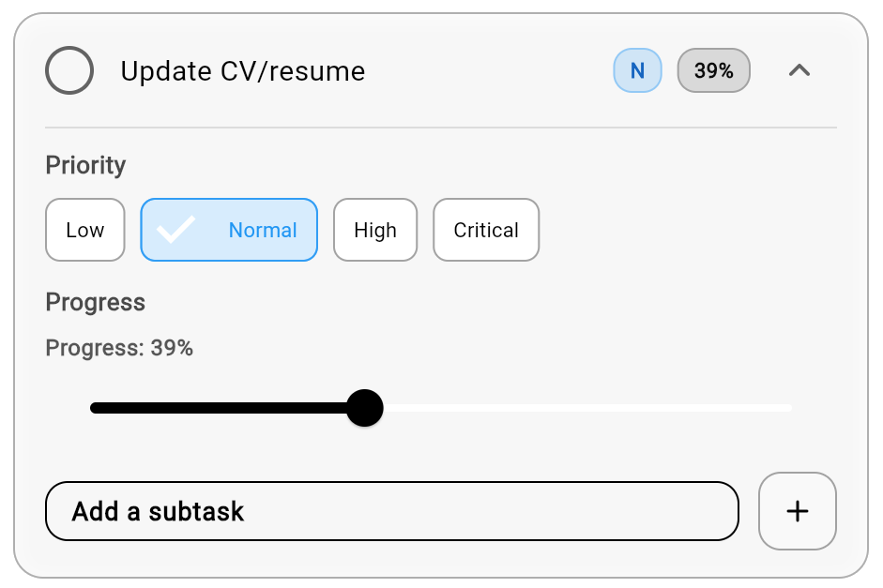This screenshot has height=588, width=883.
Task: Click the far left start of the progress slider
Action: pyautogui.click(x=93, y=408)
